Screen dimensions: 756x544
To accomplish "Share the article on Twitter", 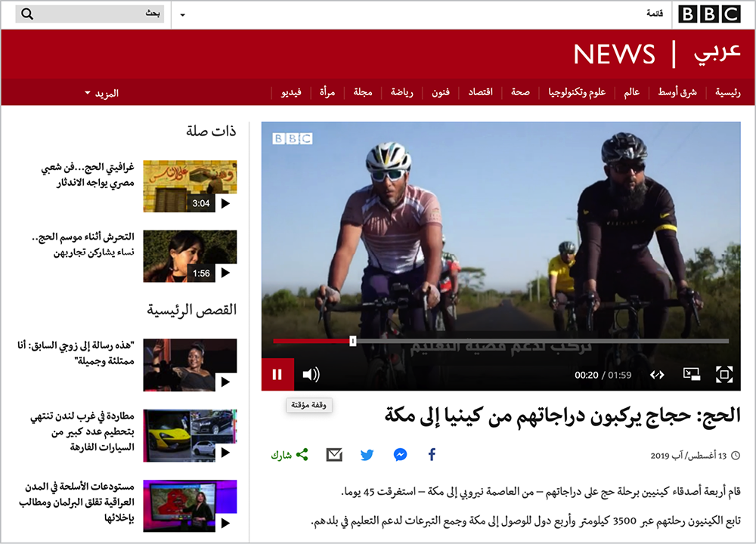I will click(367, 454).
